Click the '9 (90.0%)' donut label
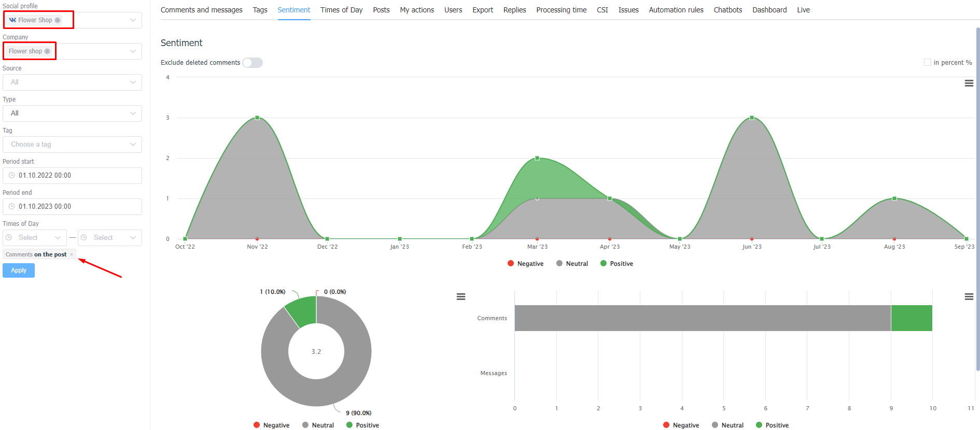 click(x=358, y=413)
